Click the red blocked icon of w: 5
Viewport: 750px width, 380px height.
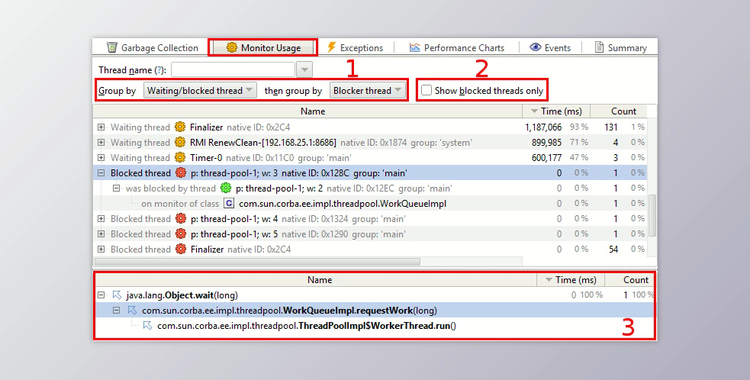[x=181, y=234]
